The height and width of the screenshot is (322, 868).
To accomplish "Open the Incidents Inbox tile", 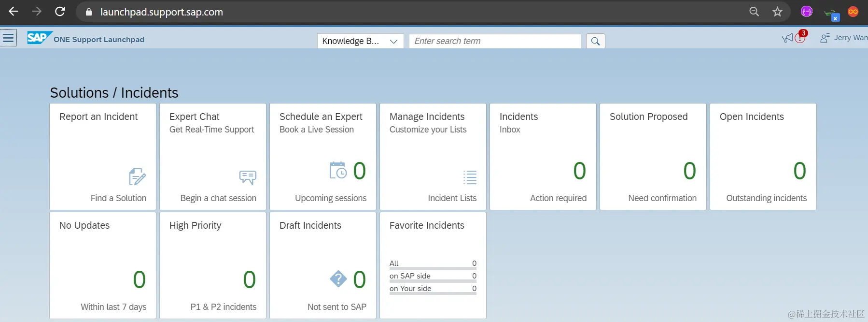I will (543, 157).
